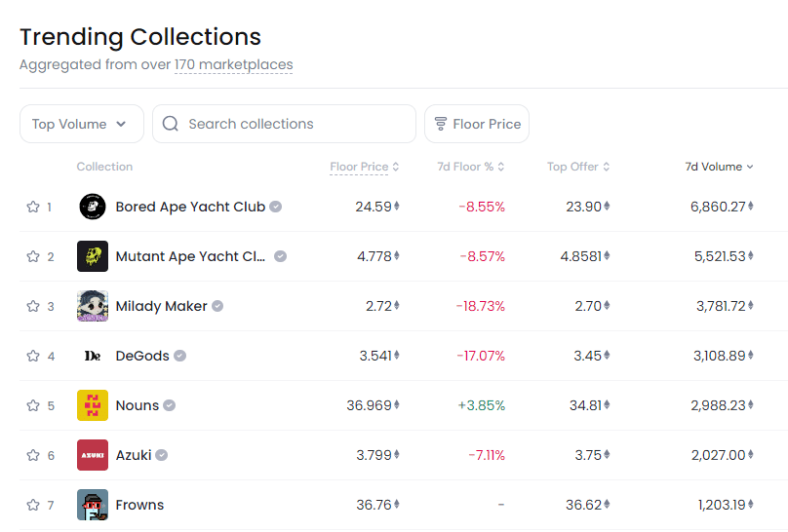Open Nouns collection name
The image size is (788, 532).
[138, 405]
